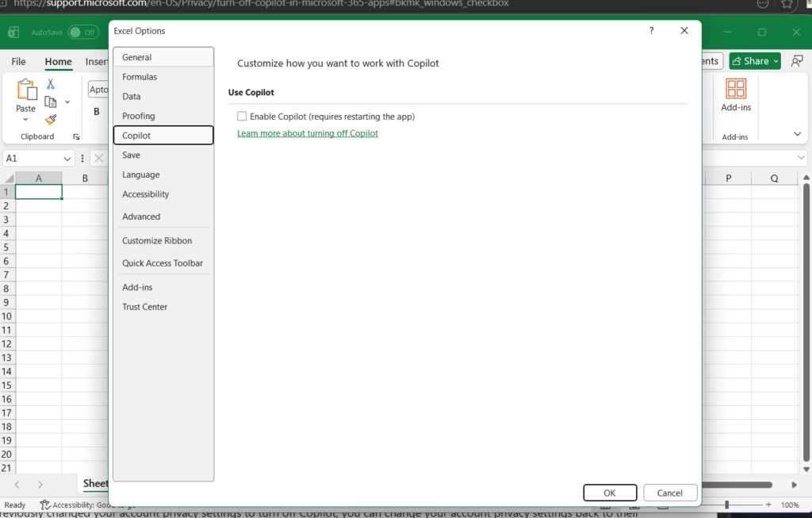Open the Proofing options category
Image resolution: width=812 pixels, height=518 pixels.
(x=163, y=116)
